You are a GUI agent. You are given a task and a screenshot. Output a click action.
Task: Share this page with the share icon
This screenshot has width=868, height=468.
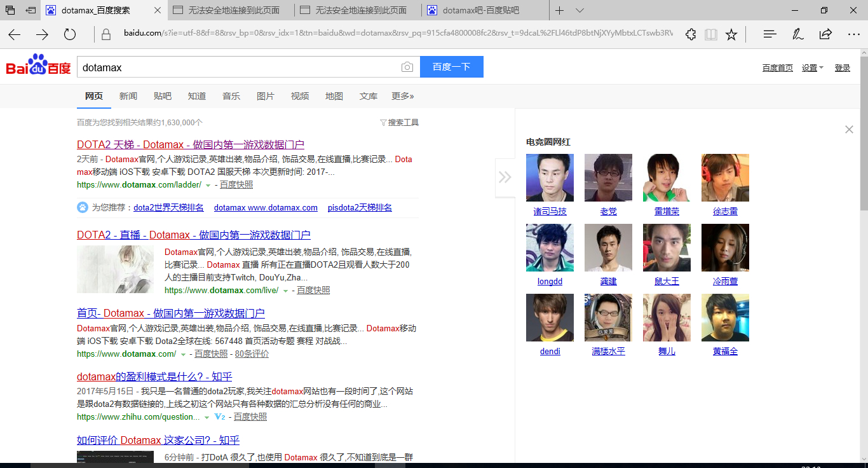825,34
